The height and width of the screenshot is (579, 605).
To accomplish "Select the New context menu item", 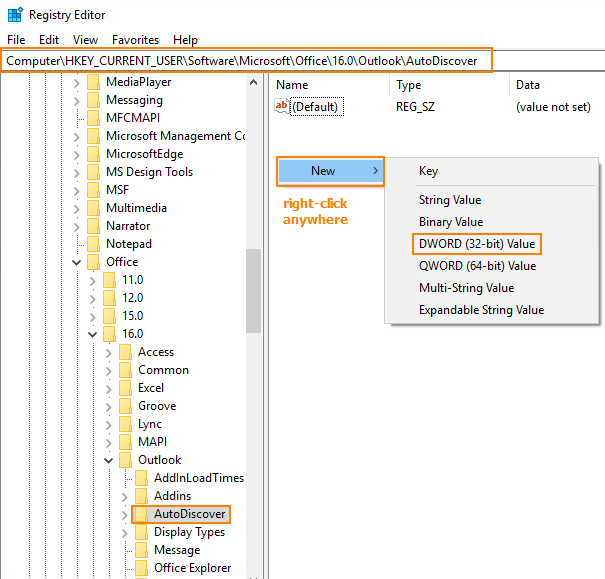I will pos(331,171).
